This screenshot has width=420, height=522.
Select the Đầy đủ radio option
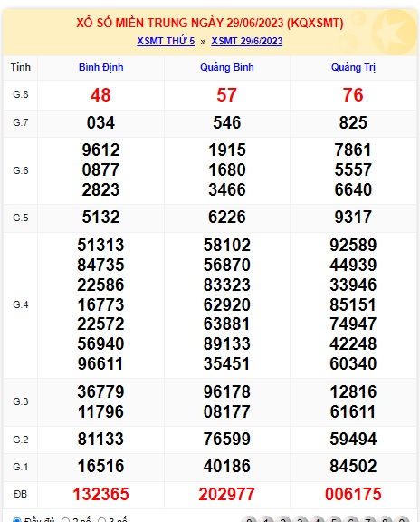(x=16, y=520)
